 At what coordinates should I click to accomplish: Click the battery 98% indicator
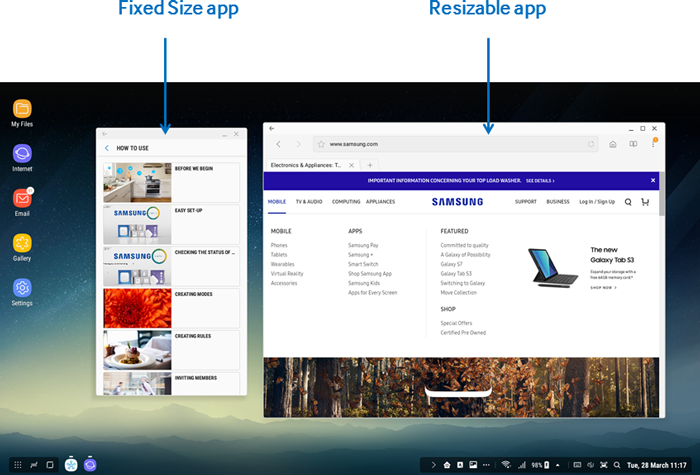(541, 465)
